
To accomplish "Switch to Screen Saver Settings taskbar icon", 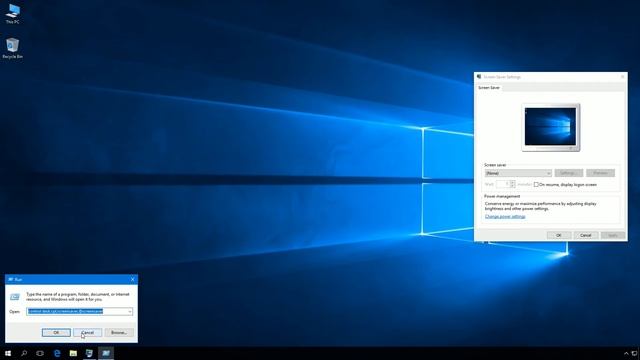I will coord(89,353).
